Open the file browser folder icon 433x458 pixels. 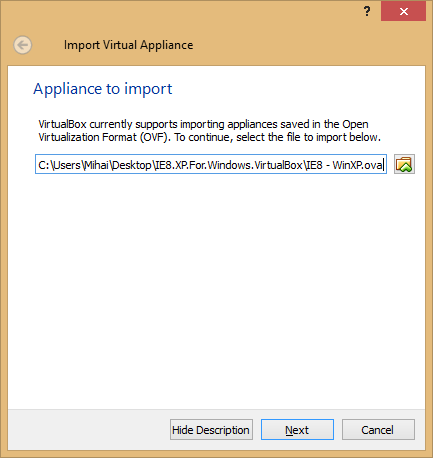(404, 164)
